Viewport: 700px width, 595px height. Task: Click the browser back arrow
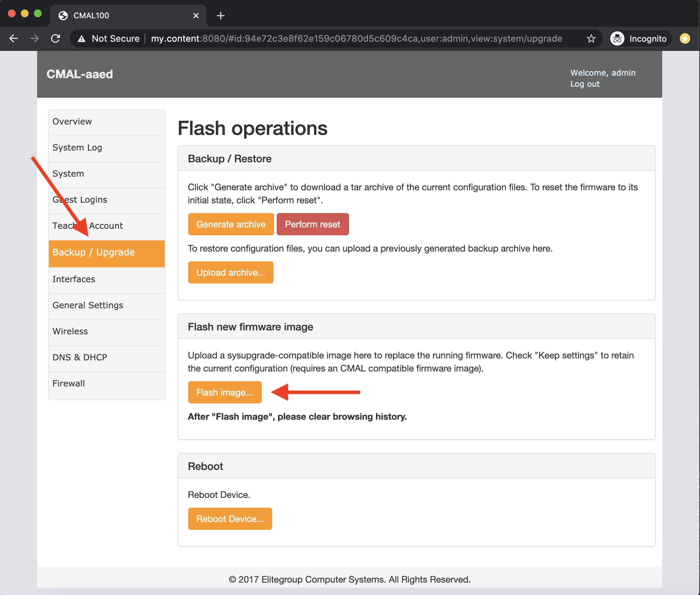(13, 38)
